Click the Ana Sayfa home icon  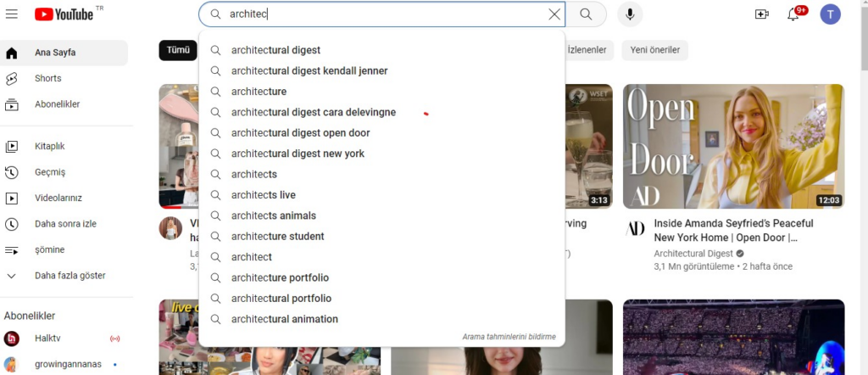[12, 53]
